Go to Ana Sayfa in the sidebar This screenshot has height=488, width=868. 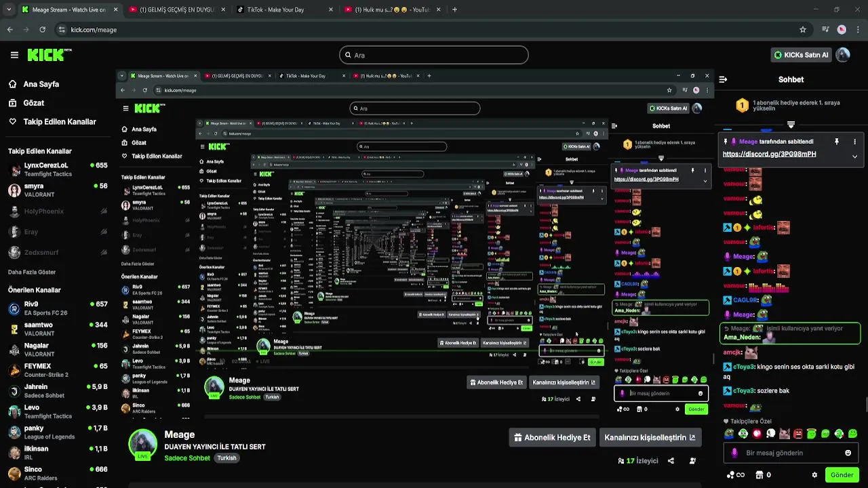coord(33,84)
